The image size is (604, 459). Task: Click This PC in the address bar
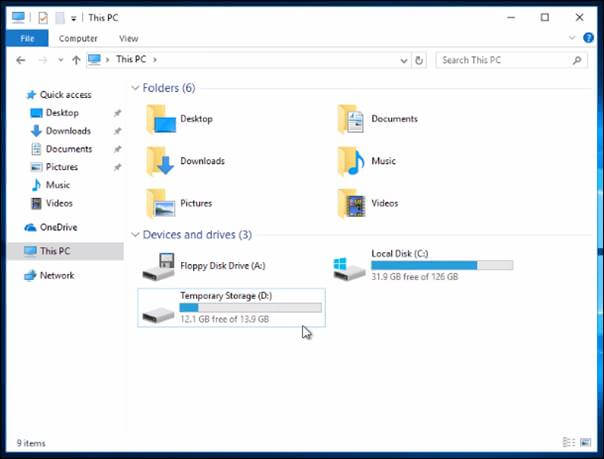click(x=131, y=59)
